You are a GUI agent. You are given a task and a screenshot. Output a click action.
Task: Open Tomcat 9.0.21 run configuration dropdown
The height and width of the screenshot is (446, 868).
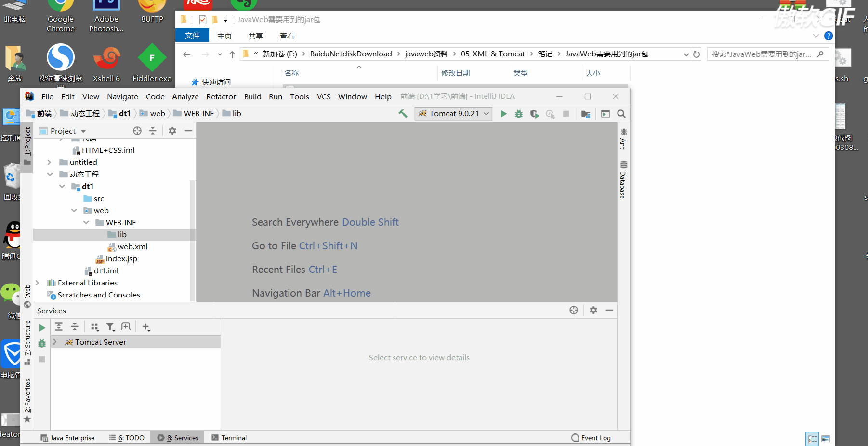click(453, 114)
